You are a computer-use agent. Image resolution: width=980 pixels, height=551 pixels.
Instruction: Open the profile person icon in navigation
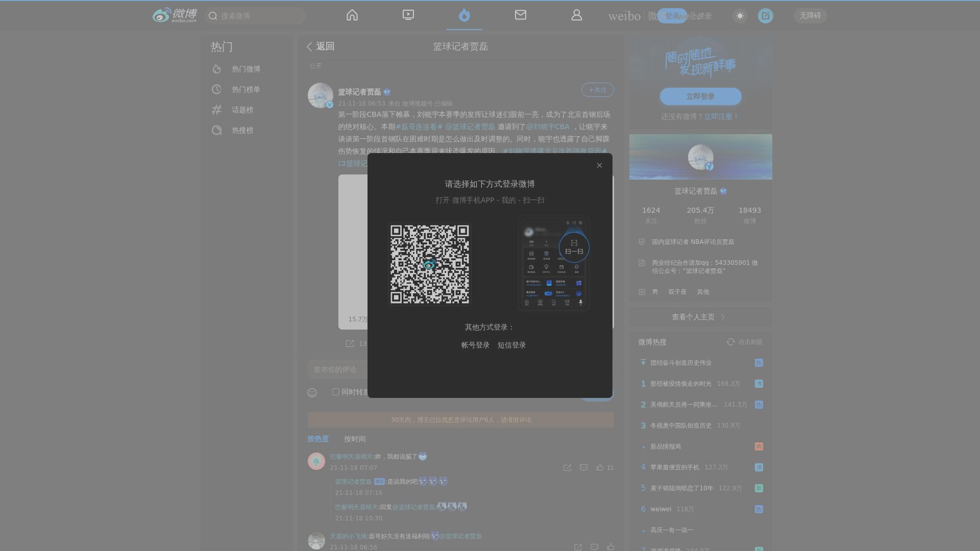[577, 15]
